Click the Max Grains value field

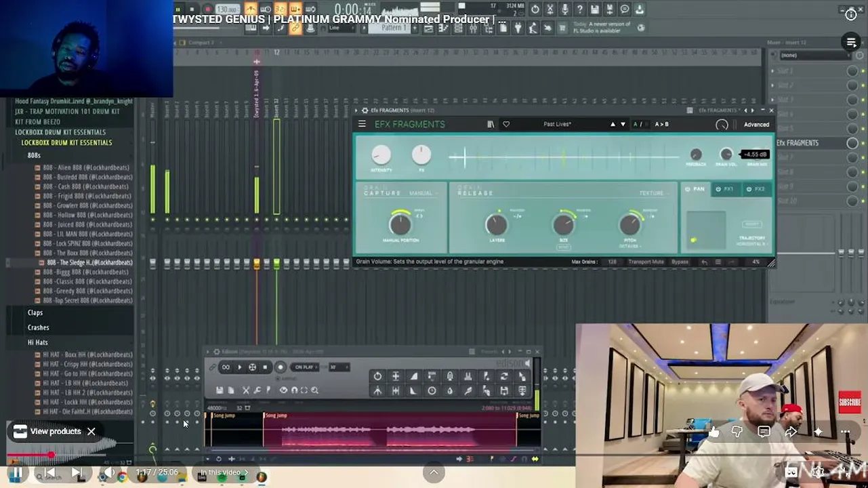pos(612,262)
